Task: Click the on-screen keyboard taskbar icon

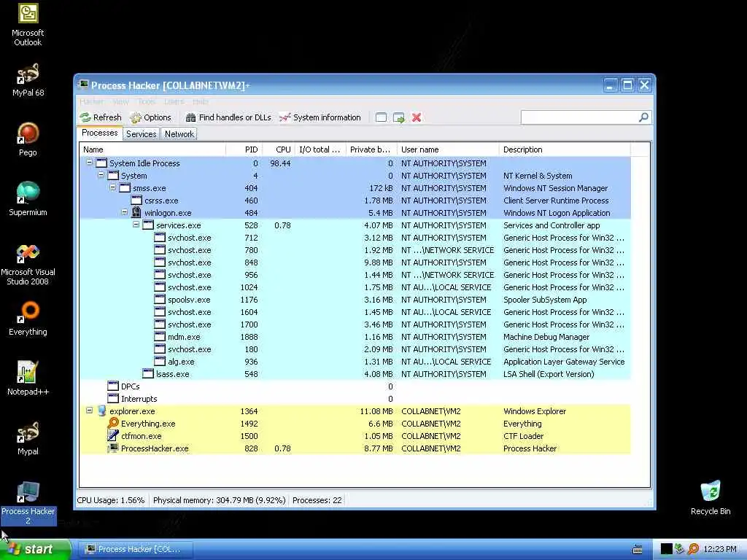Action: click(x=638, y=550)
